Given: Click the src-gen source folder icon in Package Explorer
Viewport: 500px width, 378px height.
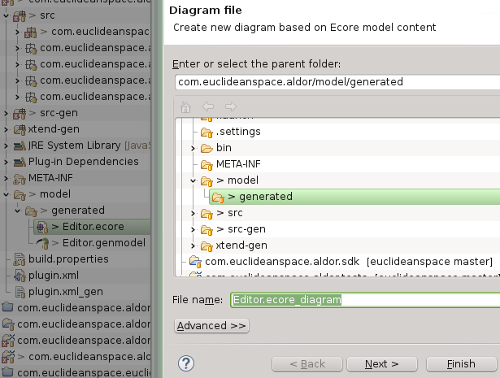Looking at the screenshot, I should point(19,113).
